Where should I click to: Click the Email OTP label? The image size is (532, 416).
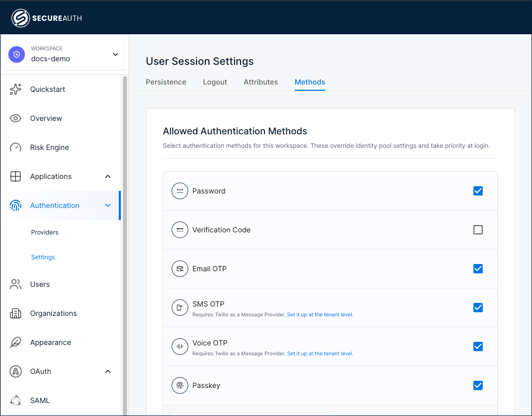pos(209,269)
